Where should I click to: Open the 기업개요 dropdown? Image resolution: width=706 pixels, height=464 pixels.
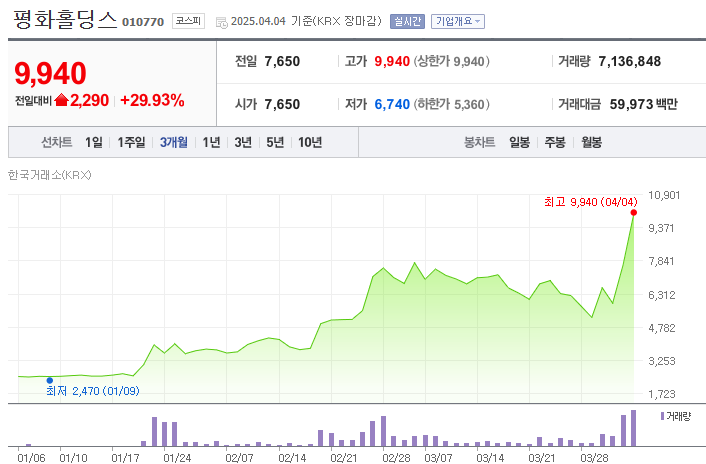click(457, 21)
